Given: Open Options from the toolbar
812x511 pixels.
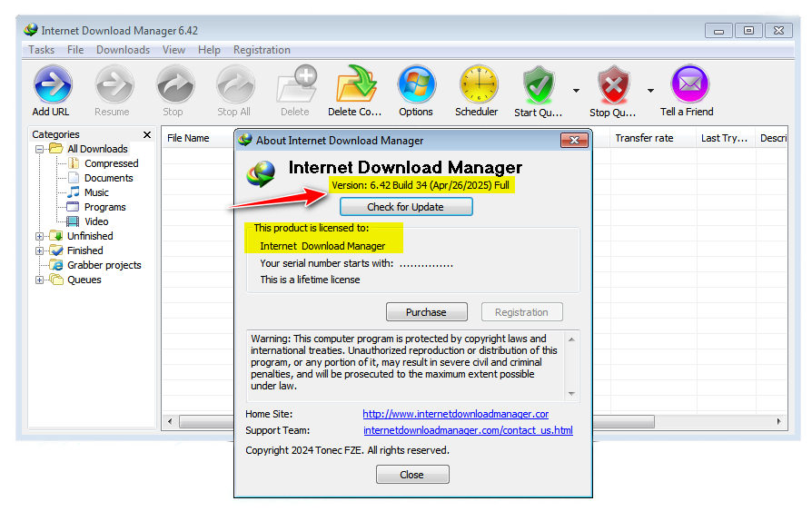Looking at the screenshot, I should 416,84.
